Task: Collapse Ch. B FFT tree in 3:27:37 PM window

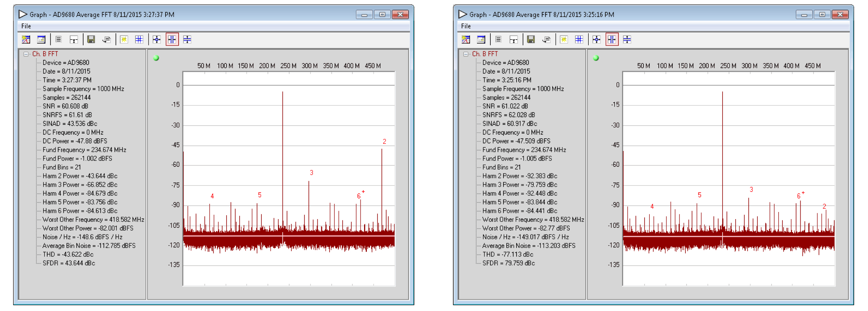Action: (x=26, y=54)
